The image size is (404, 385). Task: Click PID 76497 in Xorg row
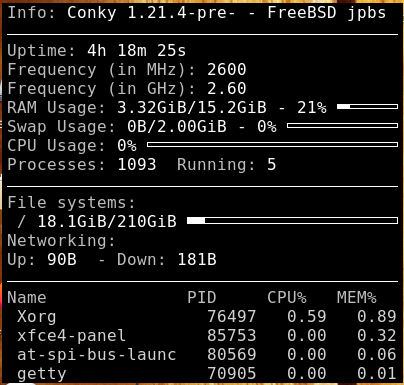(x=232, y=317)
